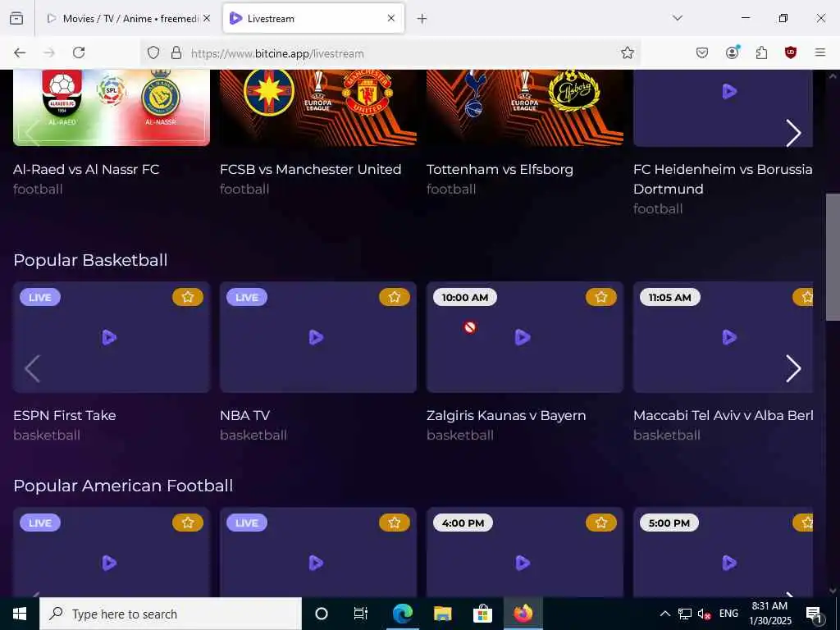The image size is (840, 630).
Task: Favorite the ESPN First Take stream
Action: 188,297
